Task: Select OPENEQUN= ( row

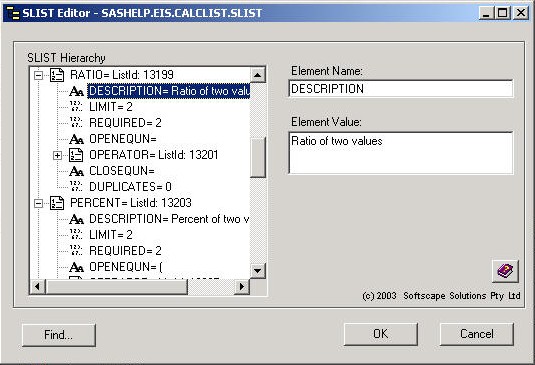Action: pyautogui.click(x=126, y=267)
